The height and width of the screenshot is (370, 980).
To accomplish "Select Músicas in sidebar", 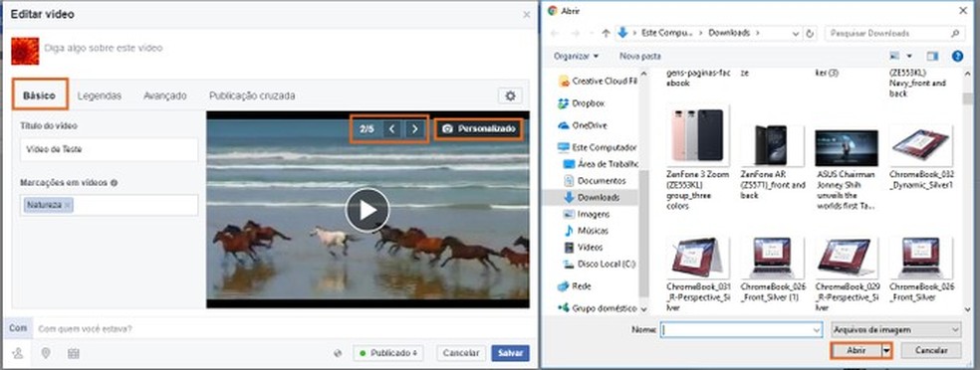I will pos(586,231).
